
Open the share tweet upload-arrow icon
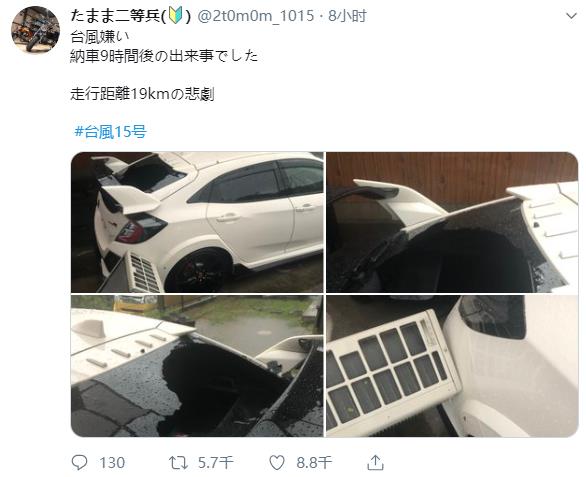[375, 463]
